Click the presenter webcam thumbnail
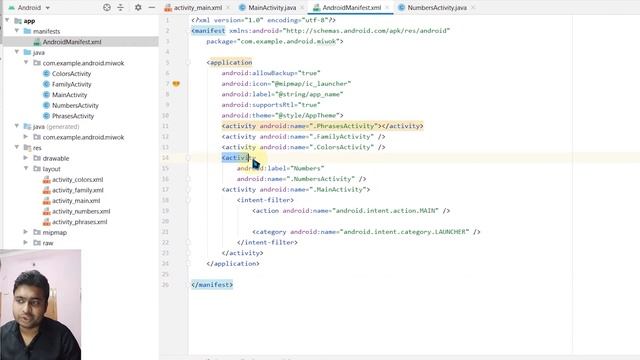The height and width of the screenshot is (360, 640). [40, 304]
